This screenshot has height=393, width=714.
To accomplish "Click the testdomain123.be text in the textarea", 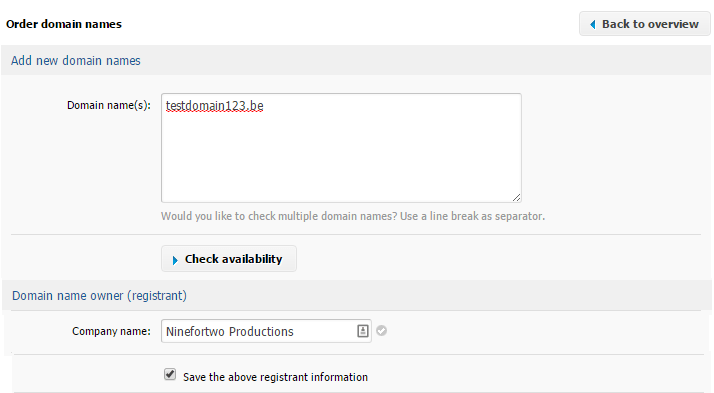I will (x=214, y=106).
